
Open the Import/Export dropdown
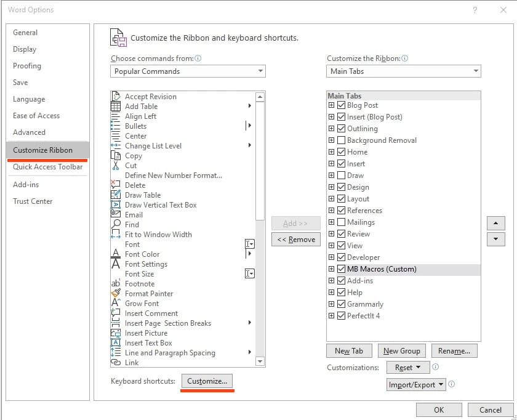click(x=416, y=384)
